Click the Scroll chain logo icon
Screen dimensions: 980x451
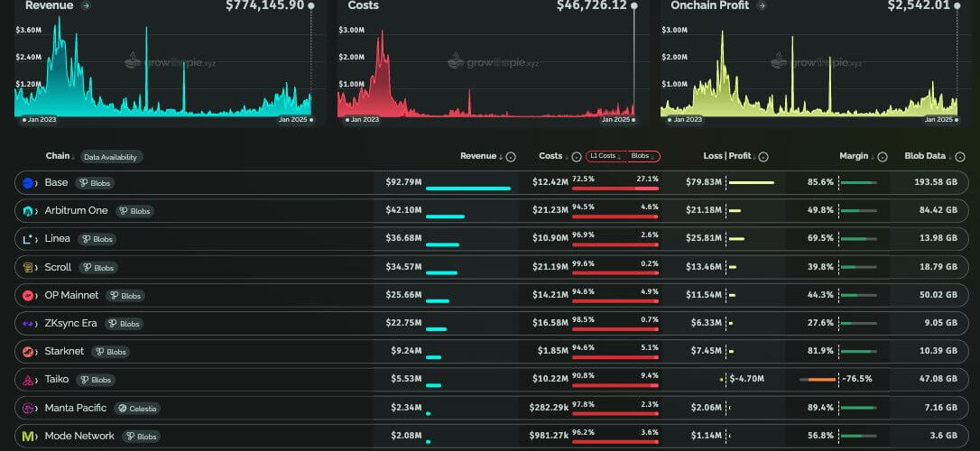[x=28, y=268]
